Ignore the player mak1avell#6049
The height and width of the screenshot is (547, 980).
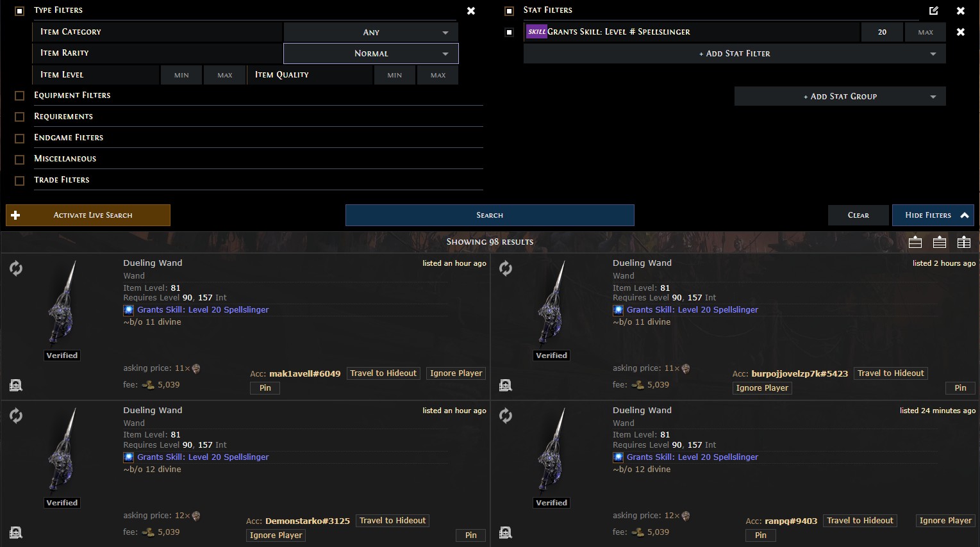(456, 373)
